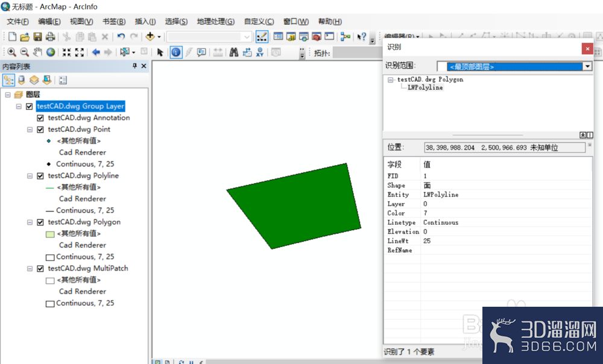Hide the testCAD.dwg Point layer
603x364 pixels.
(40, 130)
